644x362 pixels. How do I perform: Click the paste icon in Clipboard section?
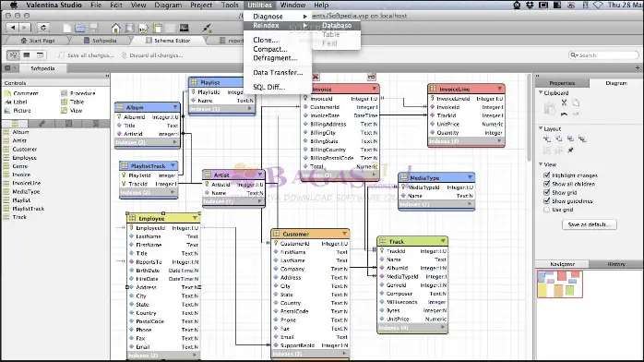(550, 108)
